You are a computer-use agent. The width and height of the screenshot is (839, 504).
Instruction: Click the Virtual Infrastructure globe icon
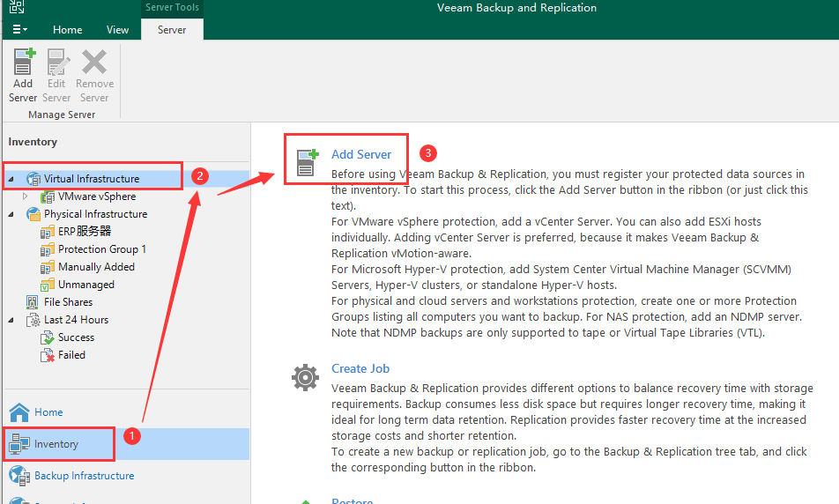33,179
